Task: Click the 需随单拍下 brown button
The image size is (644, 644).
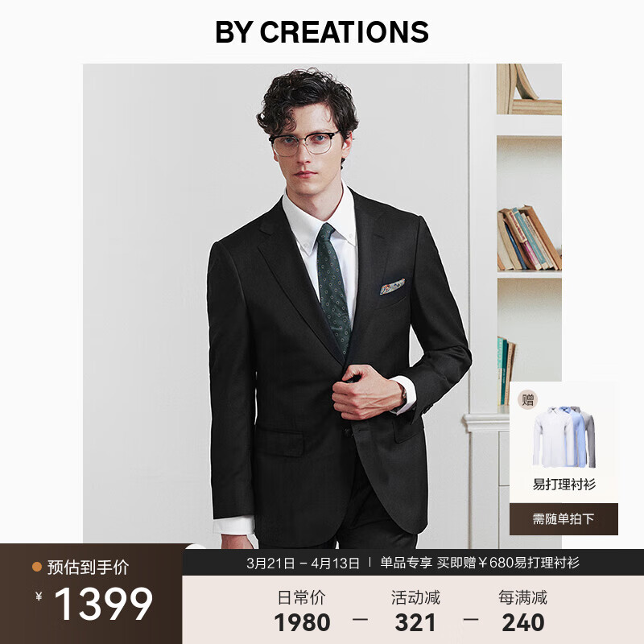Action: coord(563,518)
